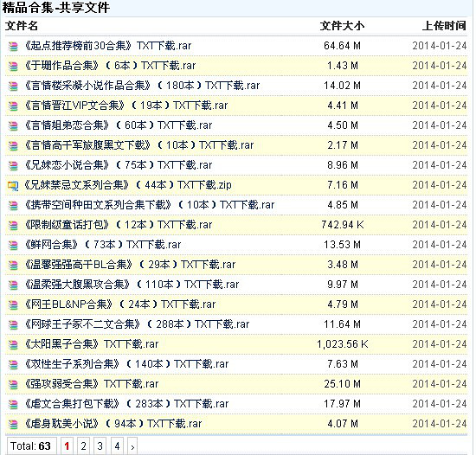Click the rar icon beside 《温柔强大腹黑攻合集》

click(x=13, y=285)
